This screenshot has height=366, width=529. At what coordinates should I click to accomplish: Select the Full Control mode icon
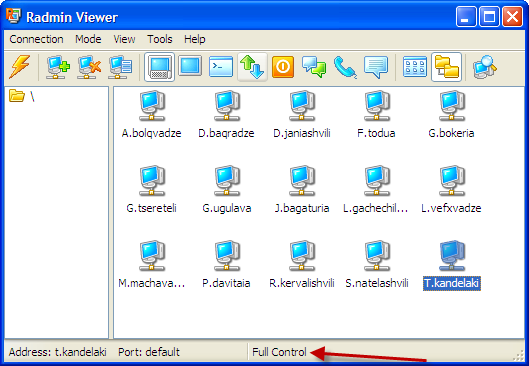(159, 67)
